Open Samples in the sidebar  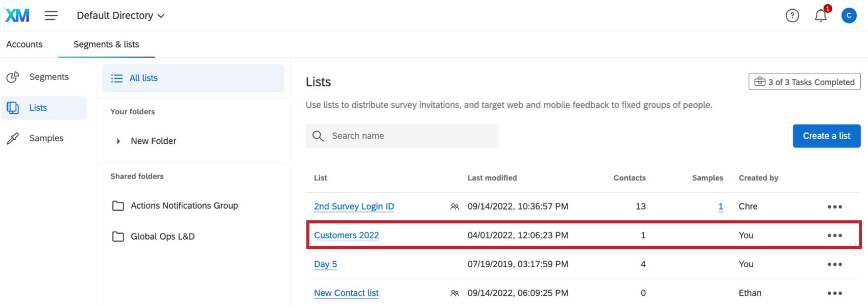click(46, 138)
